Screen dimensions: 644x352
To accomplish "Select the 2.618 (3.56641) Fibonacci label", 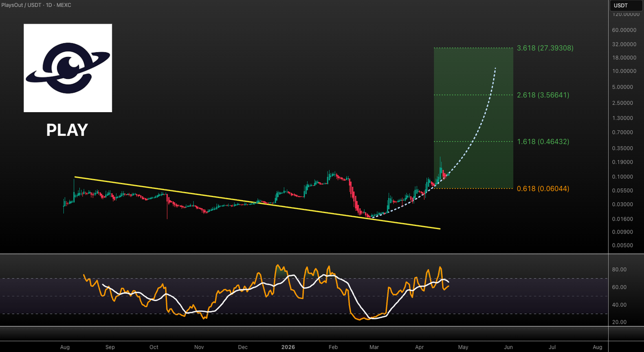I will [x=542, y=95].
